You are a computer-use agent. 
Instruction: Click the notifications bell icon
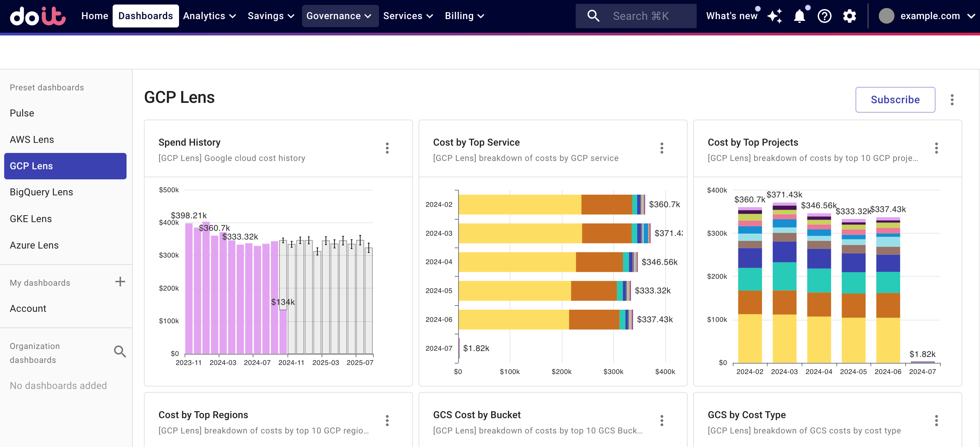point(800,16)
